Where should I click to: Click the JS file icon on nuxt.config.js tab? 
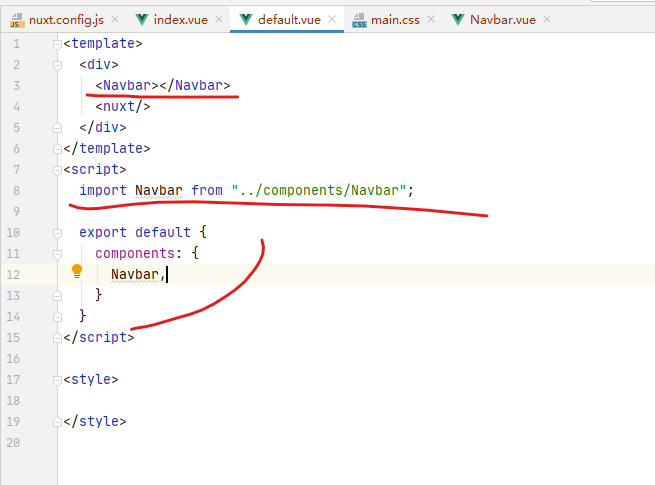[x=17, y=20]
